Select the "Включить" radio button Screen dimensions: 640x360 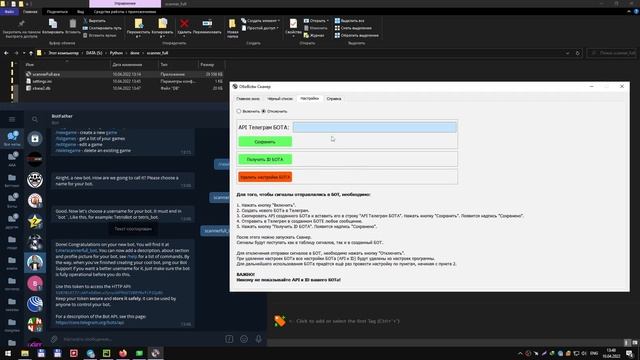[x=239, y=111]
